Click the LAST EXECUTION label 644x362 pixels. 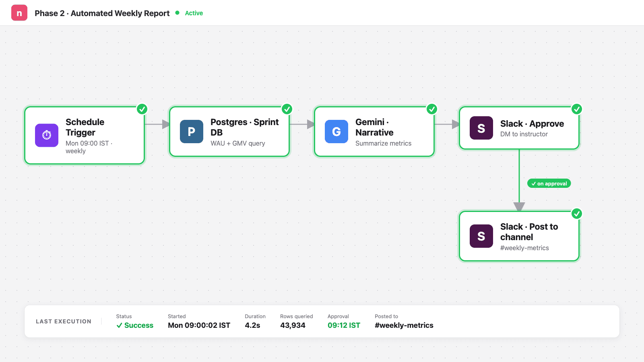click(64, 321)
